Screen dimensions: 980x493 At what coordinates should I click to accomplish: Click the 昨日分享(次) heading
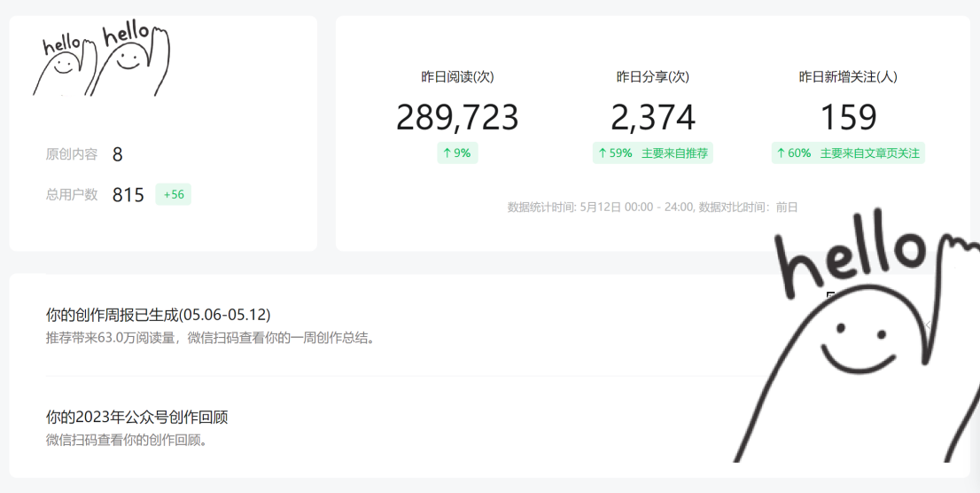653,77
